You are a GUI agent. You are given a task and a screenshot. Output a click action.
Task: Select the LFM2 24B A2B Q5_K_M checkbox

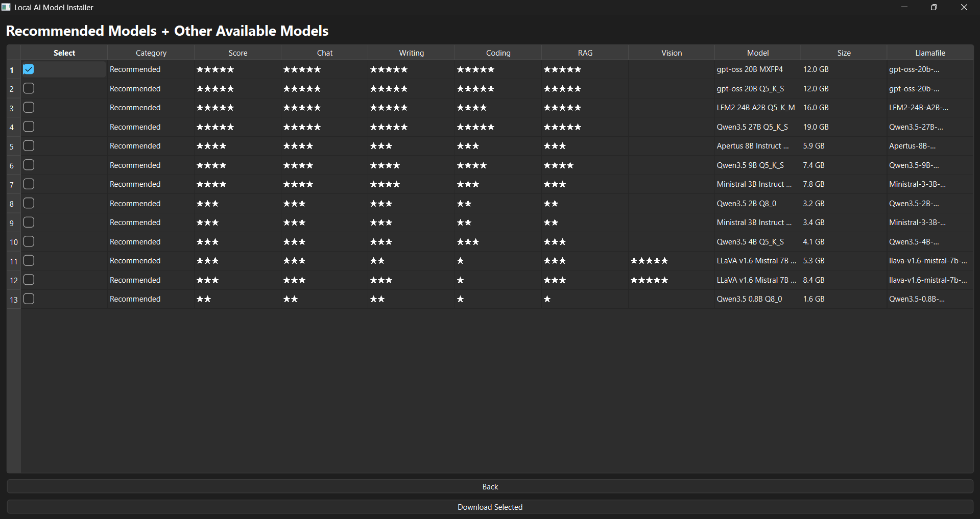(x=29, y=108)
